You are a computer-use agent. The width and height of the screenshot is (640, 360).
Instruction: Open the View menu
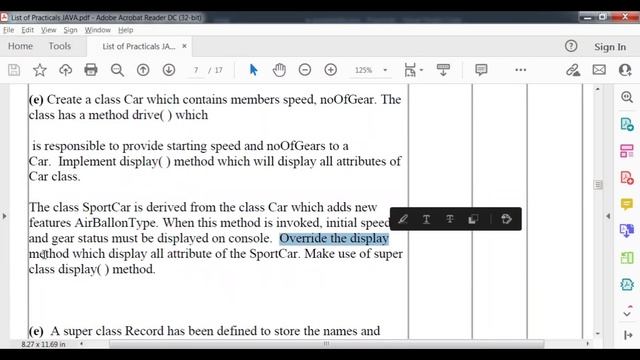coord(49,30)
